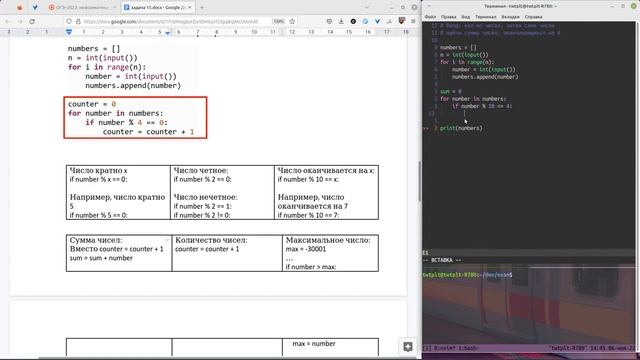Go back to the previous browser page
This screenshot has height=360, width=640.
point(8,21)
